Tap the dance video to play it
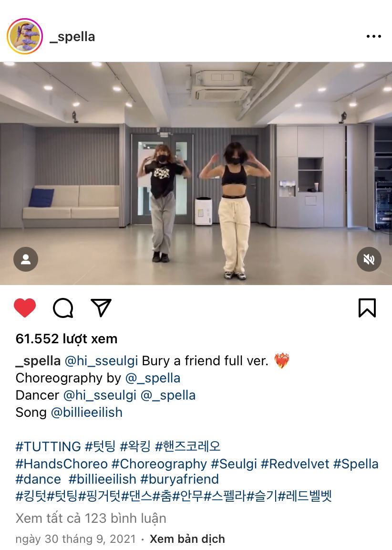Image resolution: width=392 pixels, height=550 pixels. click(x=196, y=173)
